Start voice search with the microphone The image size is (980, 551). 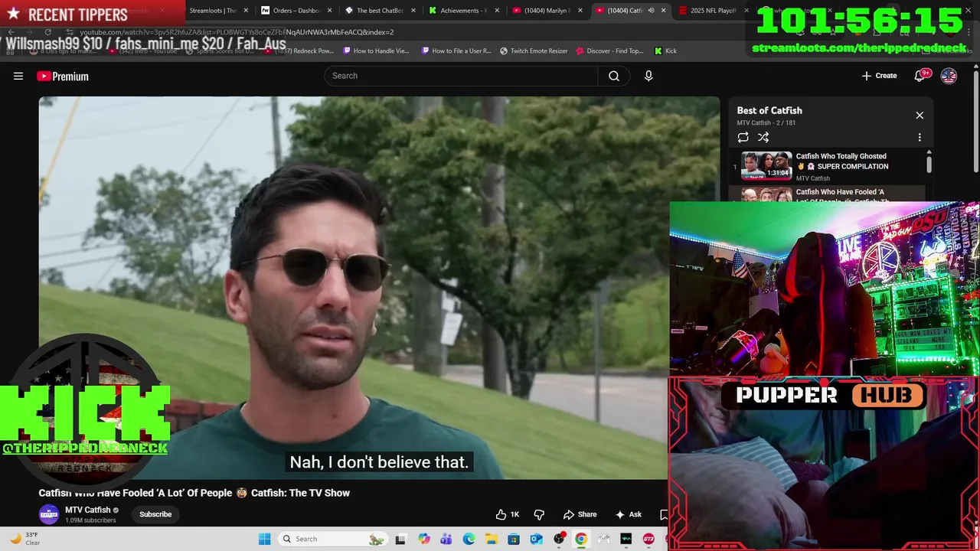pos(648,76)
